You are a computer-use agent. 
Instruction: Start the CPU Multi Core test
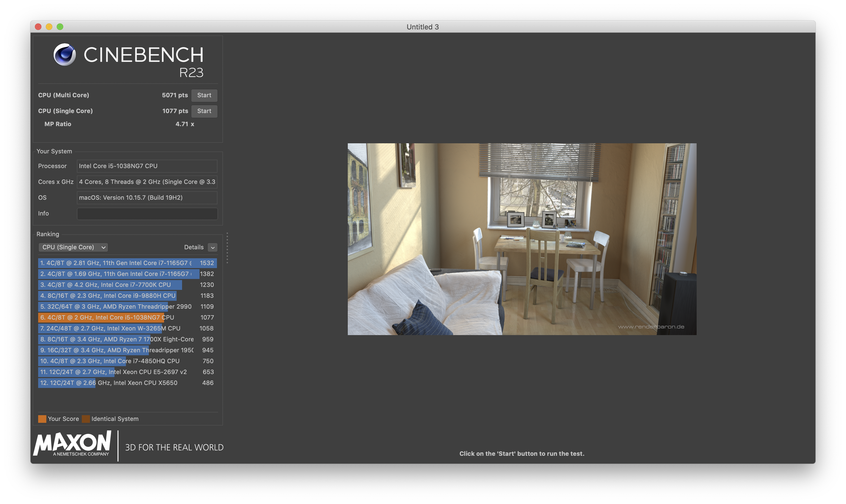(204, 95)
